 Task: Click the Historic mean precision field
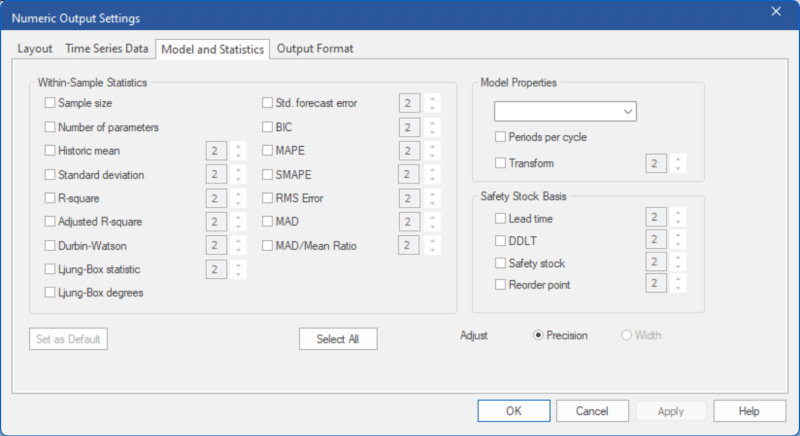coord(216,151)
